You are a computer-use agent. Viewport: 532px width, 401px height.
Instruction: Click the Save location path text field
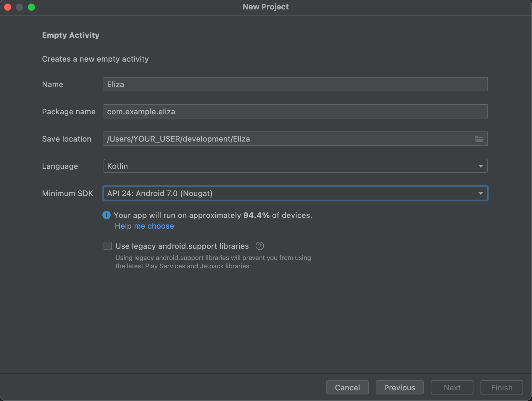click(287, 139)
